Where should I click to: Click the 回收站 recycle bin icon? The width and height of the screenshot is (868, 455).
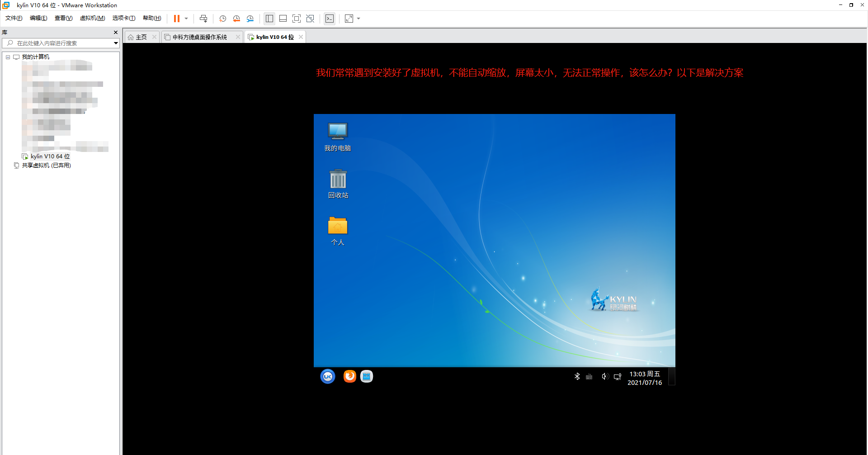(338, 184)
